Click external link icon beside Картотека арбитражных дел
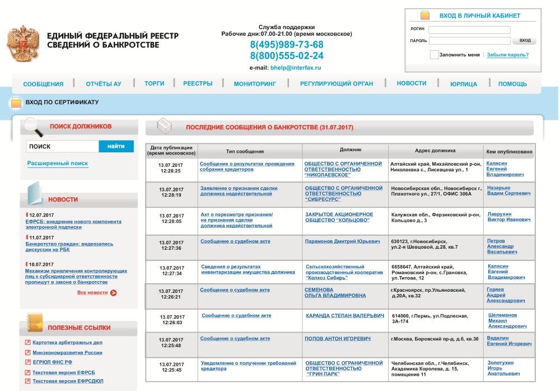 27,342
